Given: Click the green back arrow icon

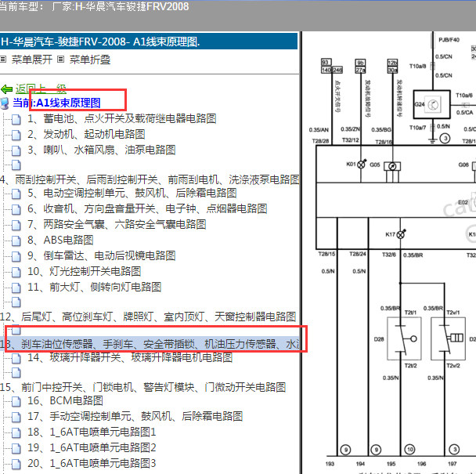Looking at the screenshot, I should click(x=6, y=89).
